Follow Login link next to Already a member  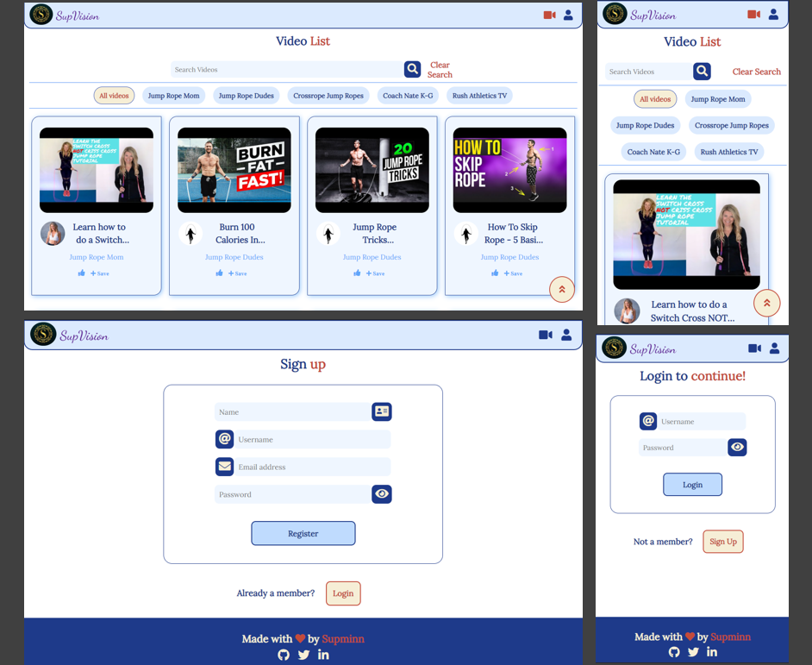[x=343, y=593]
